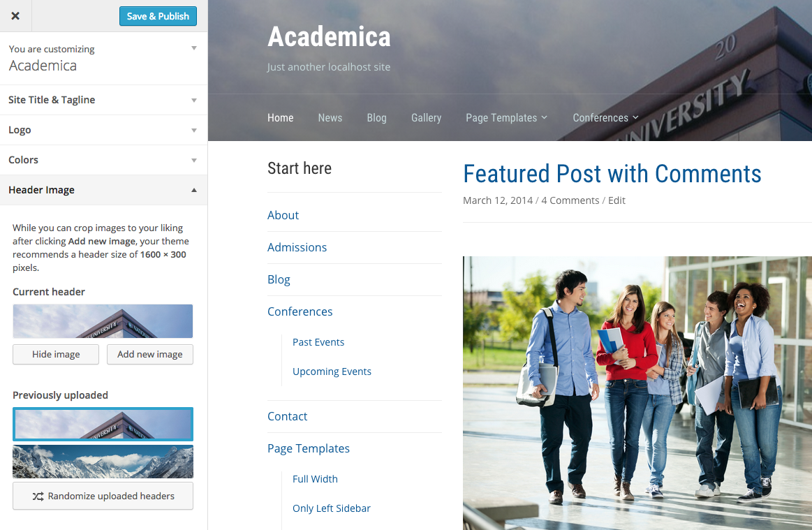Click the Upcoming Events sidebar link
Viewport: 812px width, 530px height.
click(332, 371)
